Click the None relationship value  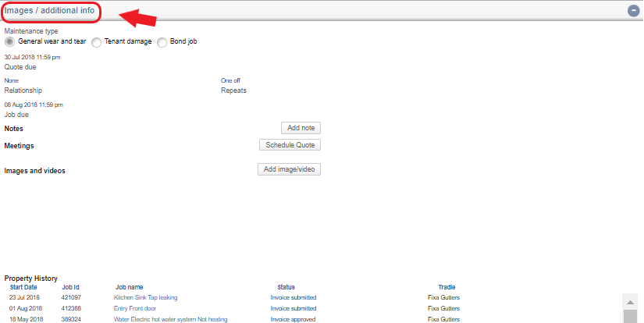click(x=12, y=80)
